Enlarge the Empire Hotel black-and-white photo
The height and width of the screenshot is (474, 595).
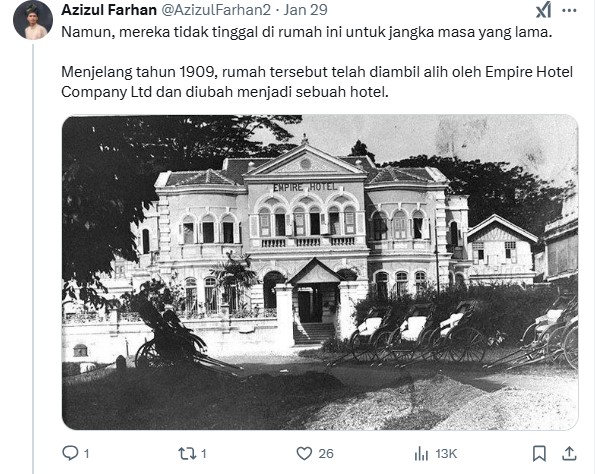pos(320,272)
